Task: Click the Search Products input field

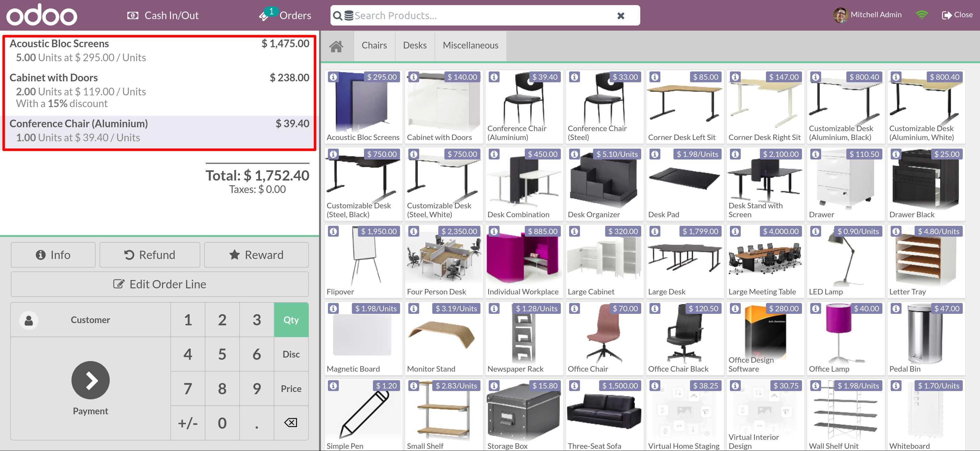Action: pyautogui.click(x=483, y=16)
